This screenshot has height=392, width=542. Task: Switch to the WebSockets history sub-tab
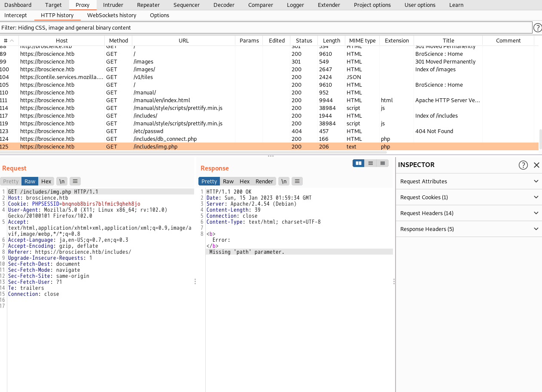(112, 15)
